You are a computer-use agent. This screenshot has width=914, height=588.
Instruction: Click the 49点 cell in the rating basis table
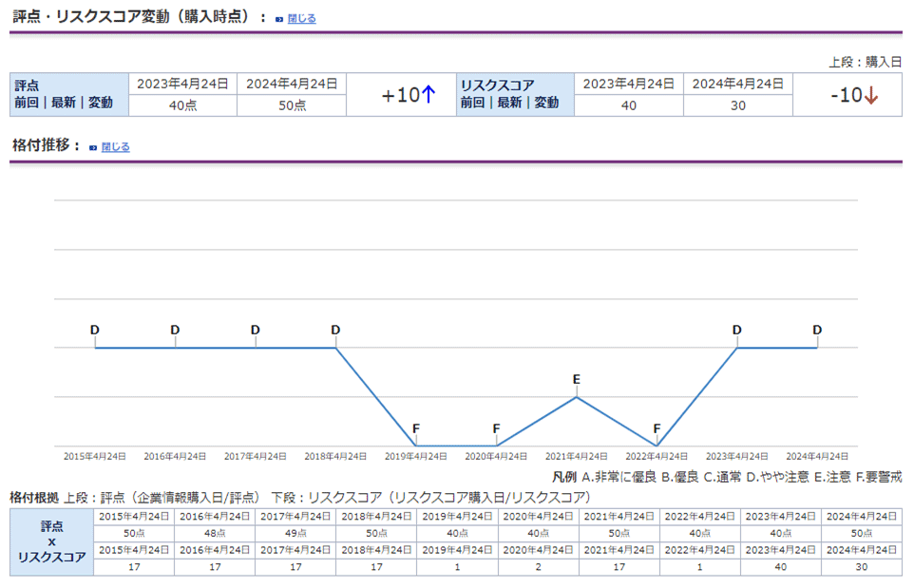pos(295,533)
